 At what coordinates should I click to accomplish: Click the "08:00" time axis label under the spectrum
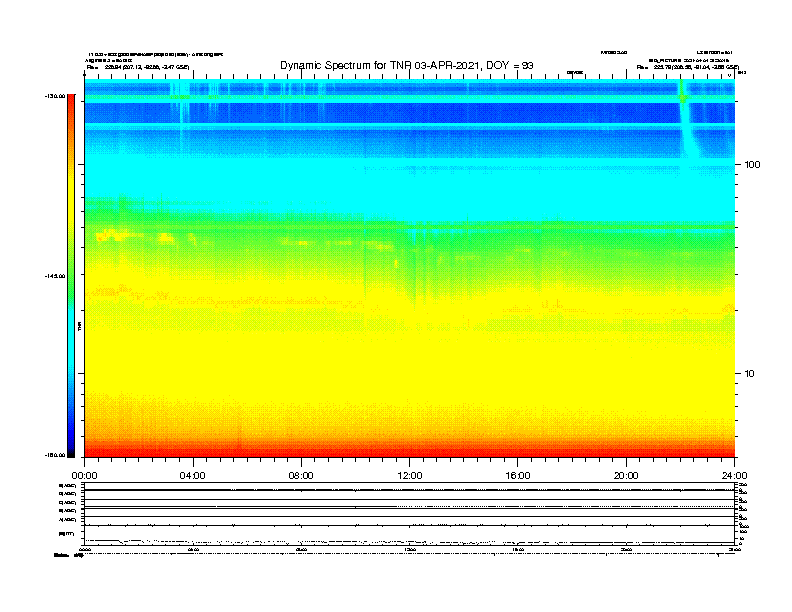point(301,476)
